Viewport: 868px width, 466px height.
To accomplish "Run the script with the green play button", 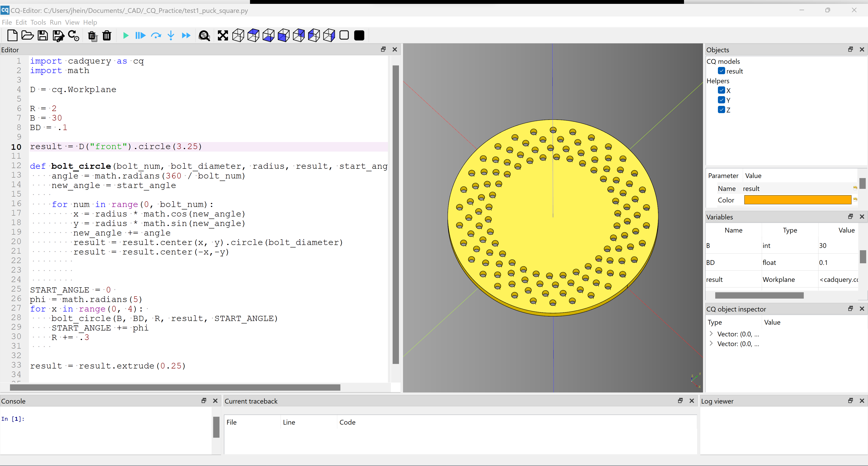I will (x=126, y=36).
